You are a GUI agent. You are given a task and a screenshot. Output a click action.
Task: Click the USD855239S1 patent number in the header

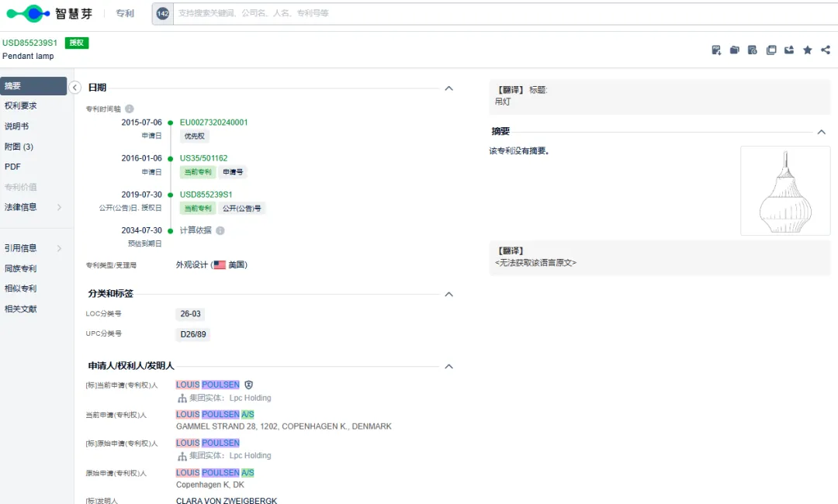[x=30, y=43]
